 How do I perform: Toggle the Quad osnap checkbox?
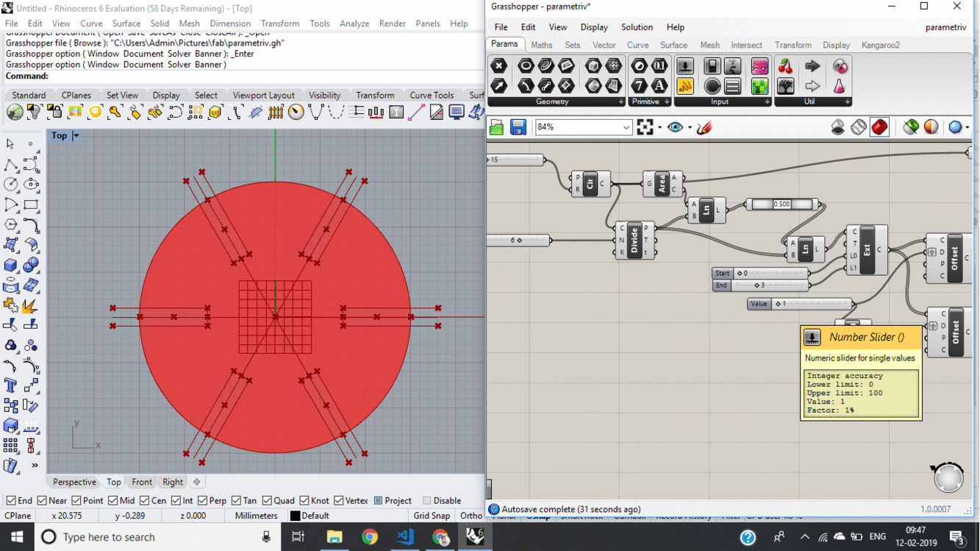click(267, 501)
